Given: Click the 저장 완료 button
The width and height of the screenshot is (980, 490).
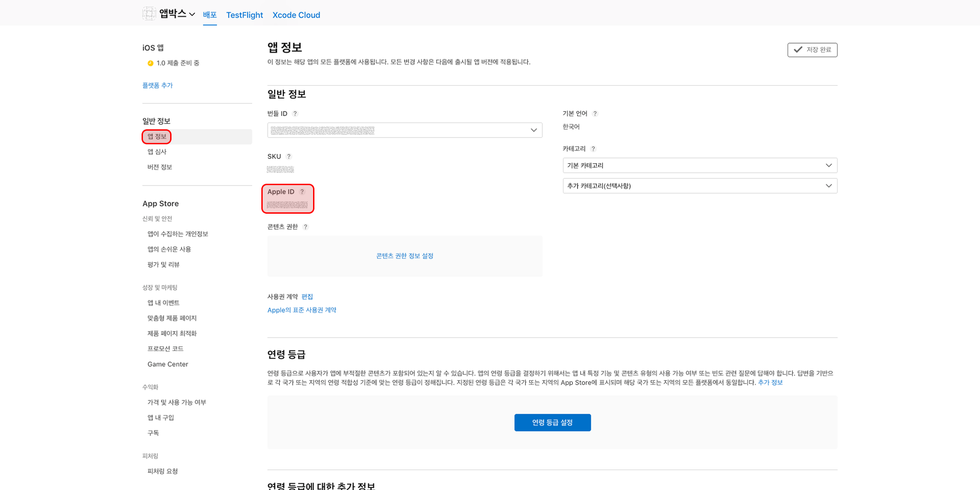Looking at the screenshot, I should (x=812, y=49).
